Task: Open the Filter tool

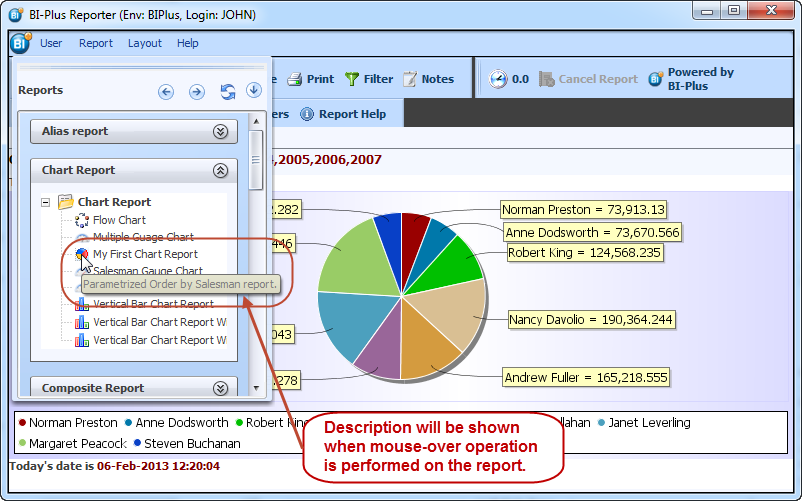Action: coord(368,79)
